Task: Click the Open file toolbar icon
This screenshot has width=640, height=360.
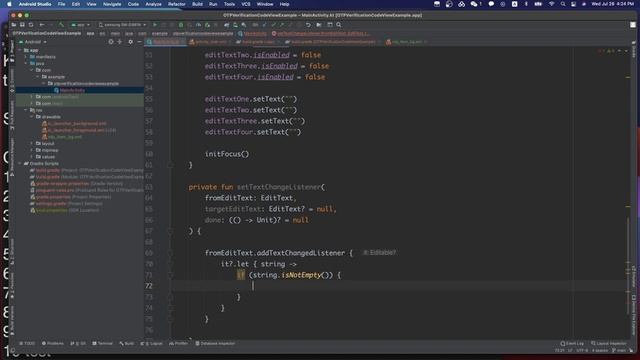Action: (13, 25)
